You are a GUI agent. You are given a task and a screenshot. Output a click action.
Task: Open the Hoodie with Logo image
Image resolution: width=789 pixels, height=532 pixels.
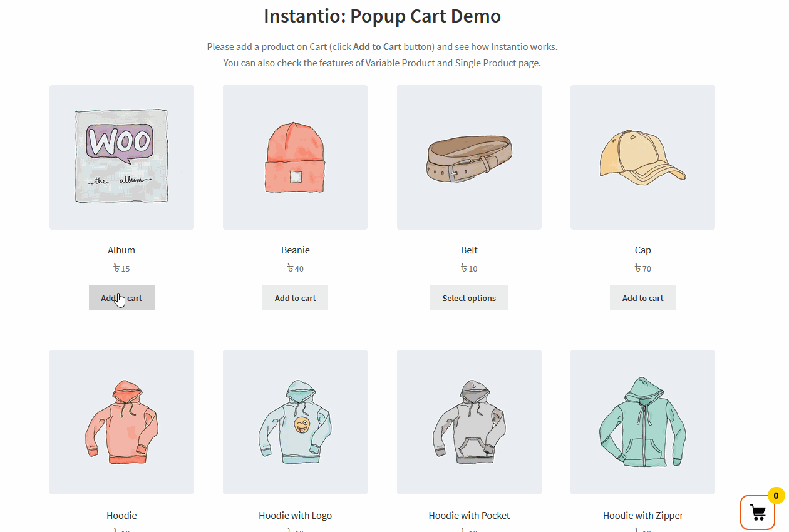[295, 422]
